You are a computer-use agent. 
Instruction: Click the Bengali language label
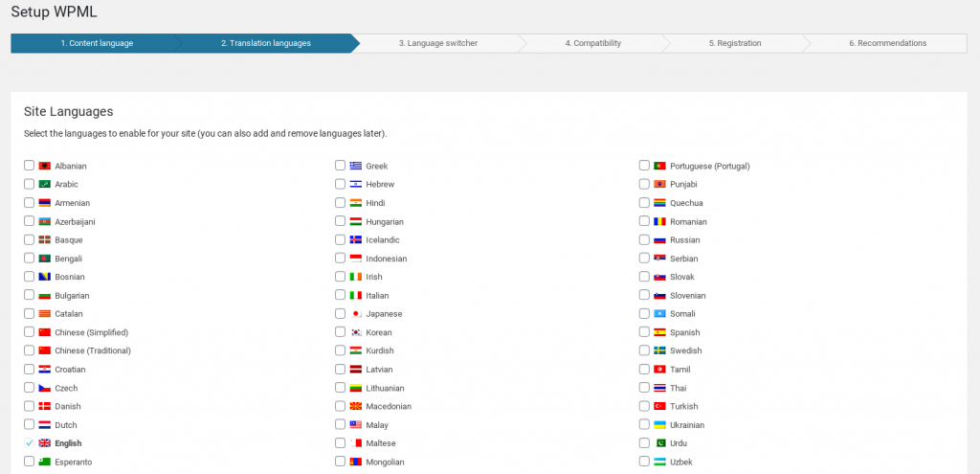[x=69, y=259]
